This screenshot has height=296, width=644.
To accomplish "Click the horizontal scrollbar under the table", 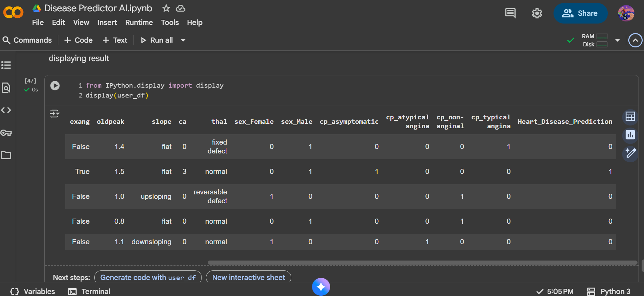I will click(422, 263).
